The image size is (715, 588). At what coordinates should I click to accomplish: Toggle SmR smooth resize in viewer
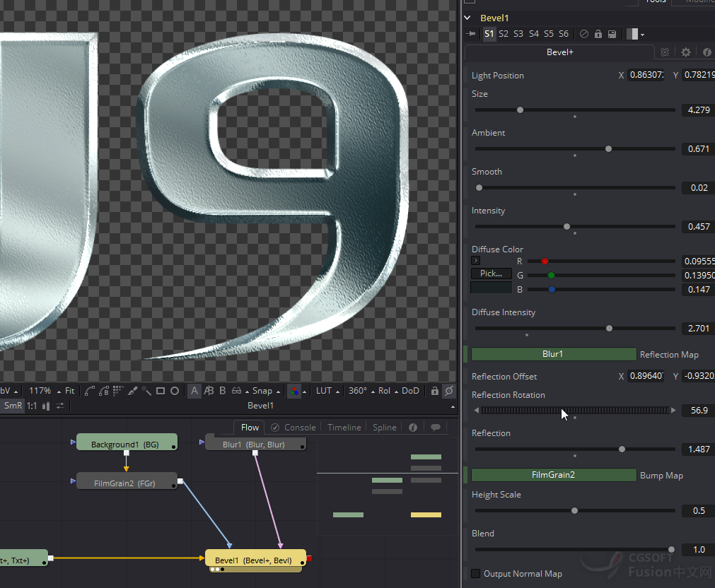click(x=13, y=406)
